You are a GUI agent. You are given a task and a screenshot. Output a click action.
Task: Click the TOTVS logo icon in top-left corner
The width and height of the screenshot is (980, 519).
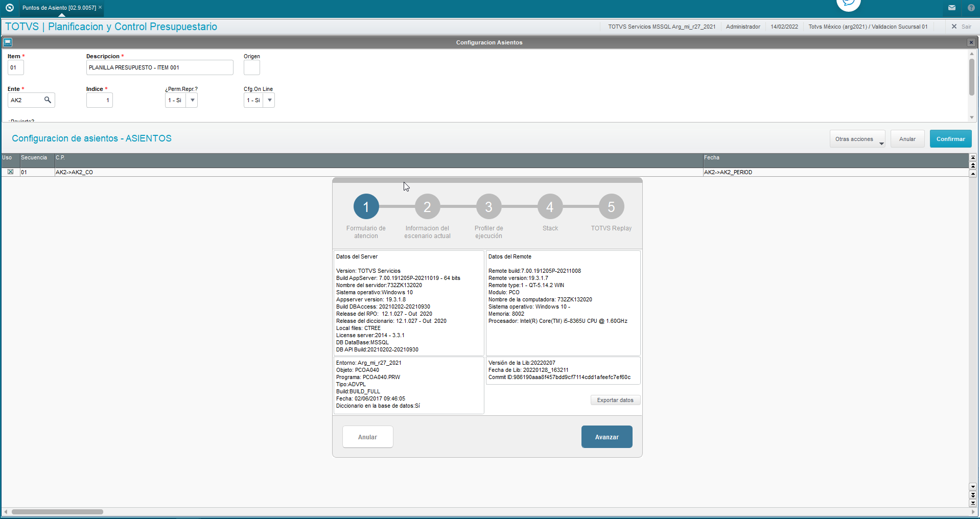pyautogui.click(x=9, y=8)
